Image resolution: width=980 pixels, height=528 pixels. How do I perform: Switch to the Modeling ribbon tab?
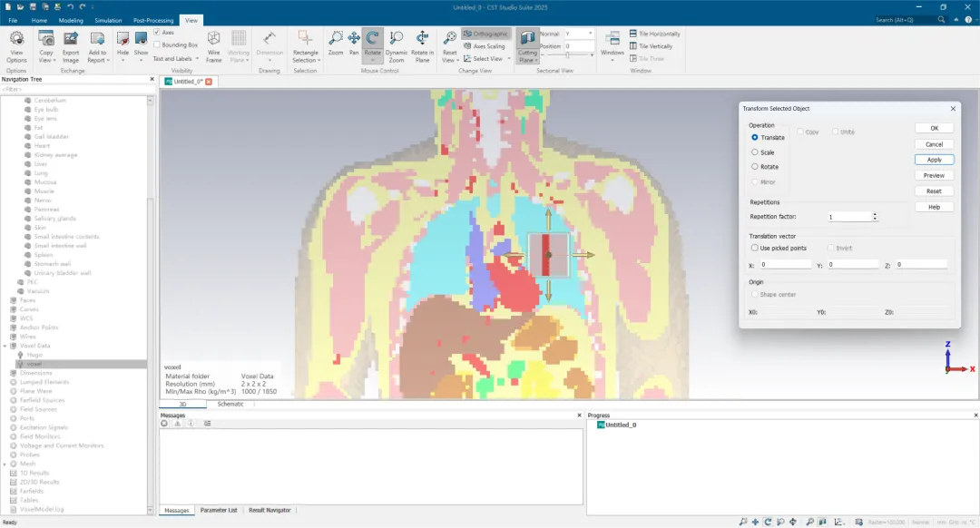pos(71,20)
